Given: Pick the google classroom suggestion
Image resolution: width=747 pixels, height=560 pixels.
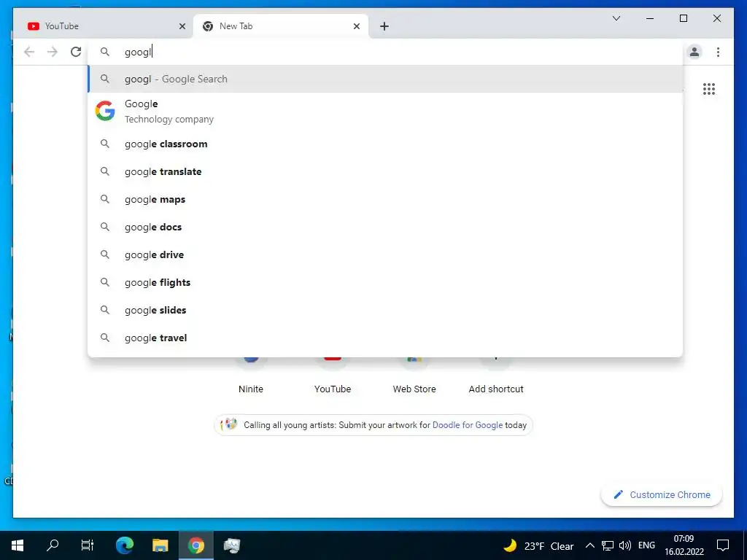Looking at the screenshot, I should [x=385, y=144].
